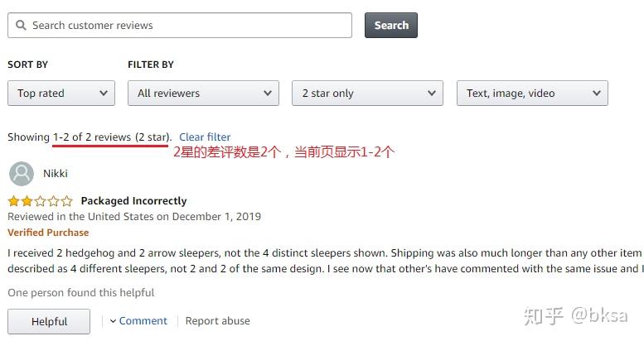
Task: Mark review as Helpful
Action: click(x=49, y=321)
